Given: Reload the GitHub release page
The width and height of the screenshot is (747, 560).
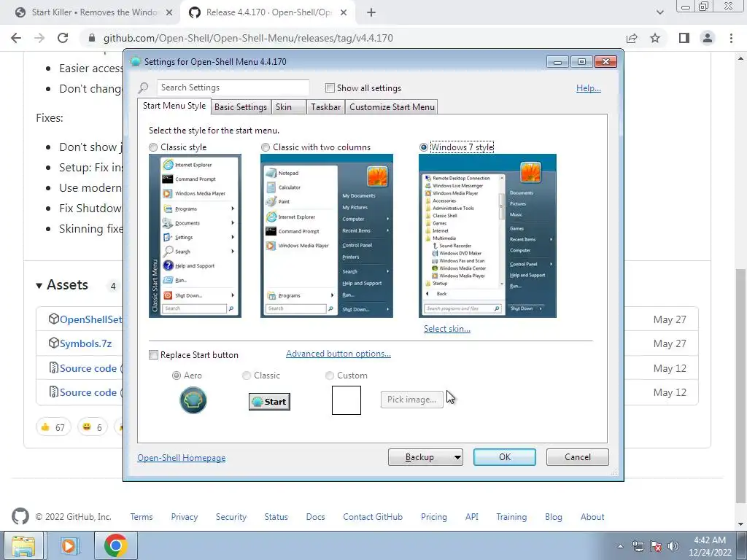Looking at the screenshot, I should [x=63, y=38].
